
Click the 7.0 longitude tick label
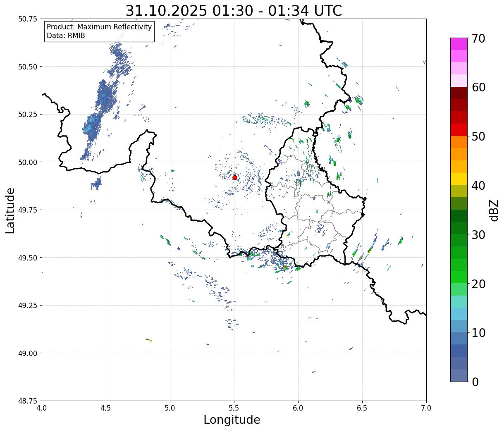click(x=426, y=408)
